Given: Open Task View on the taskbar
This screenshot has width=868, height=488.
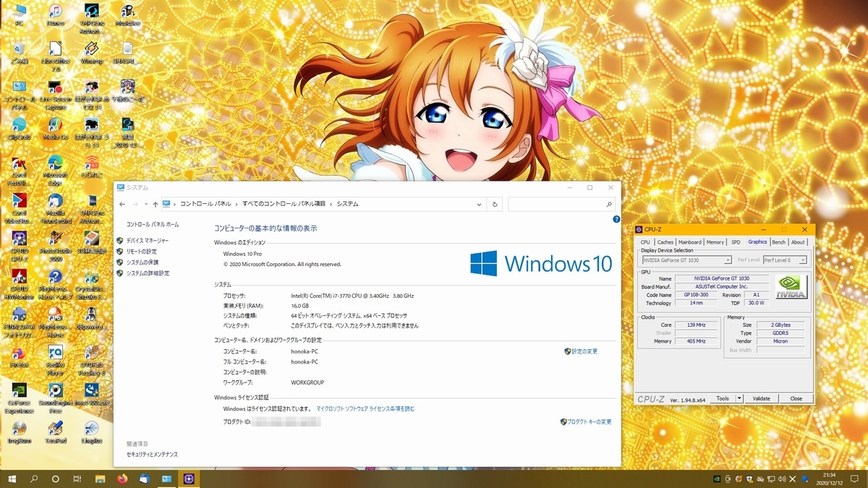Looking at the screenshot, I should [77, 479].
